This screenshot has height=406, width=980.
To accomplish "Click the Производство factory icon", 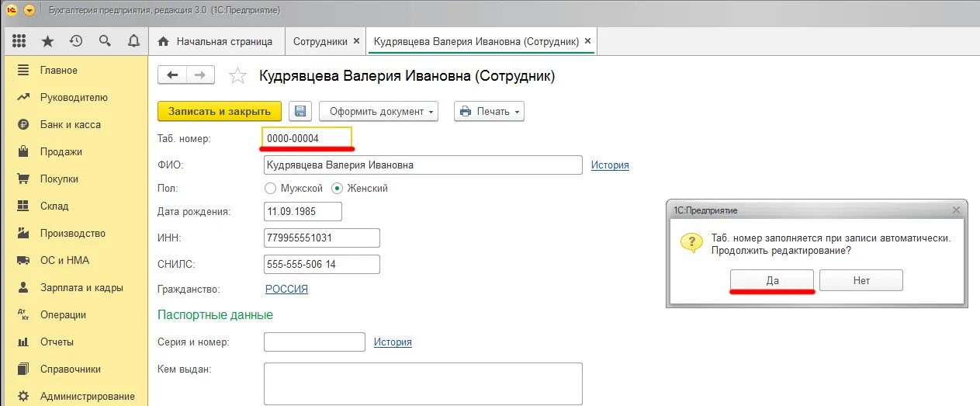I will tap(23, 233).
